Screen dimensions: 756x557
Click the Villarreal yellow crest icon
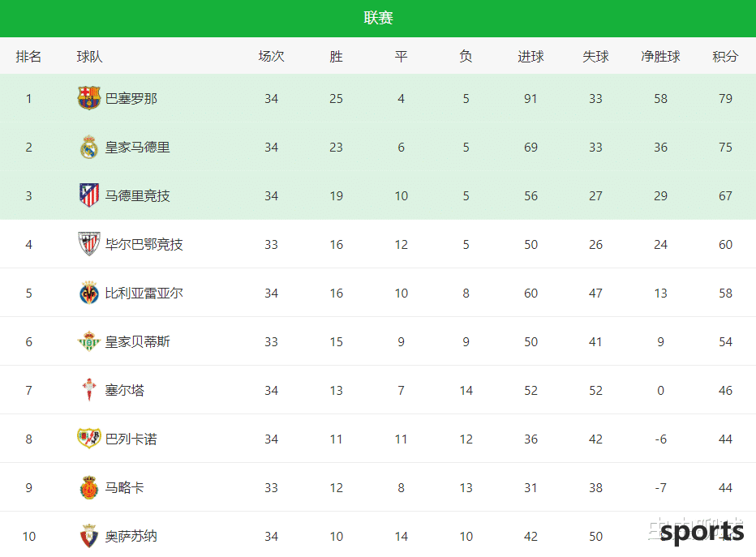tap(88, 293)
